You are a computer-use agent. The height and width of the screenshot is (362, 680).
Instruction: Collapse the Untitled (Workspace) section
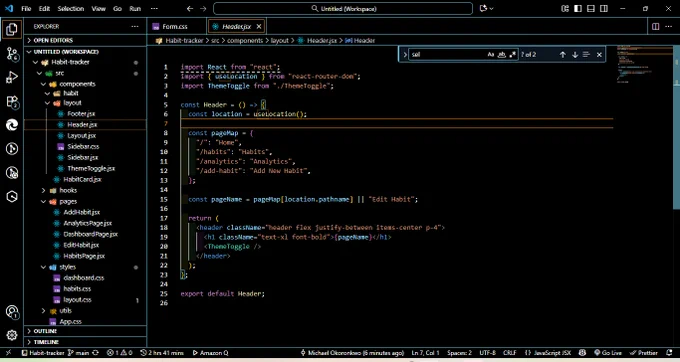tap(86, 52)
